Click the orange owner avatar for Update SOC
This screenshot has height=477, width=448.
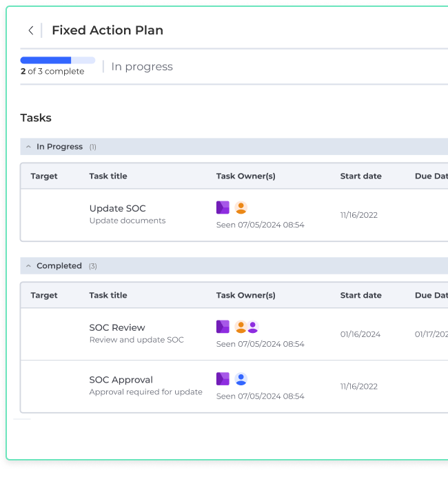(241, 207)
